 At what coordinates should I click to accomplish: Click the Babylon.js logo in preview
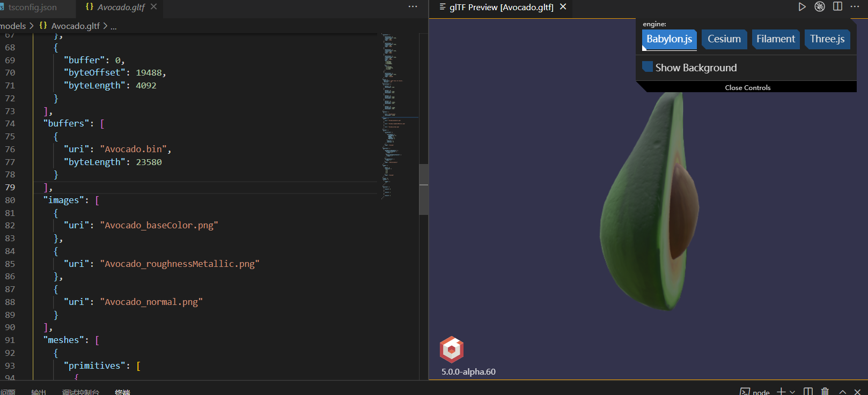(x=452, y=349)
